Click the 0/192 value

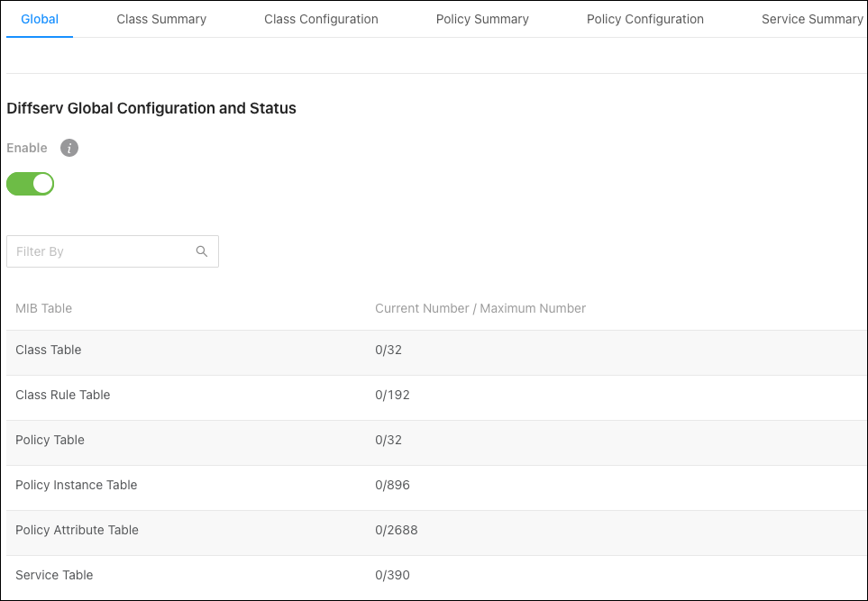pos(392,395)
